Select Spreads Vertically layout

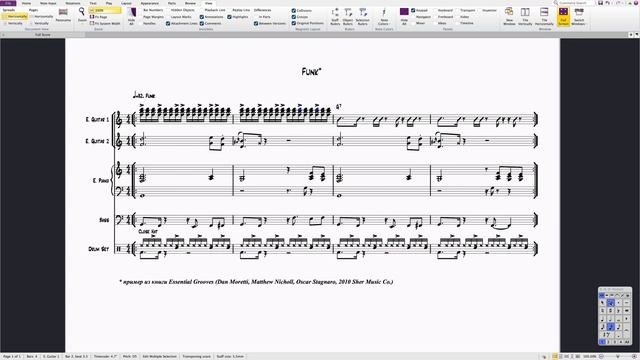13,23
